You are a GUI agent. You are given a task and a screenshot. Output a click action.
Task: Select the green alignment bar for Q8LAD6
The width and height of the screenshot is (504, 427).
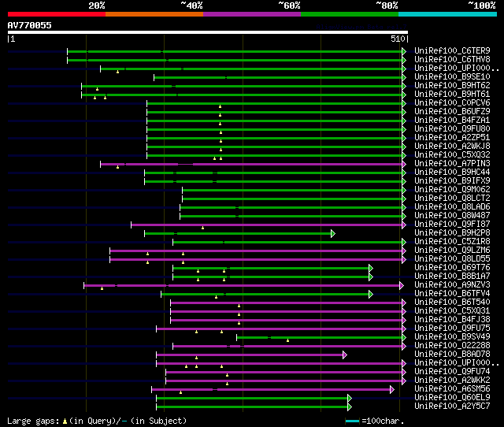tap(291, 208)
